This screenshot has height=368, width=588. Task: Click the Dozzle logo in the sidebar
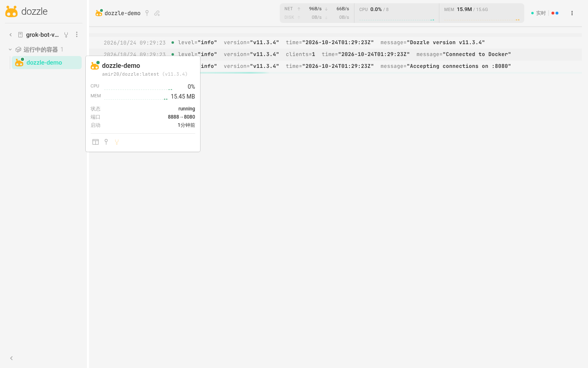(x=26, y=11)
